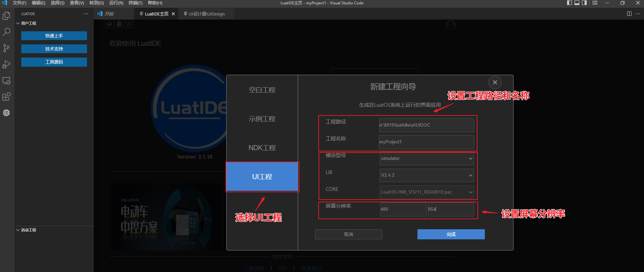Open the Extensions view

6,97
